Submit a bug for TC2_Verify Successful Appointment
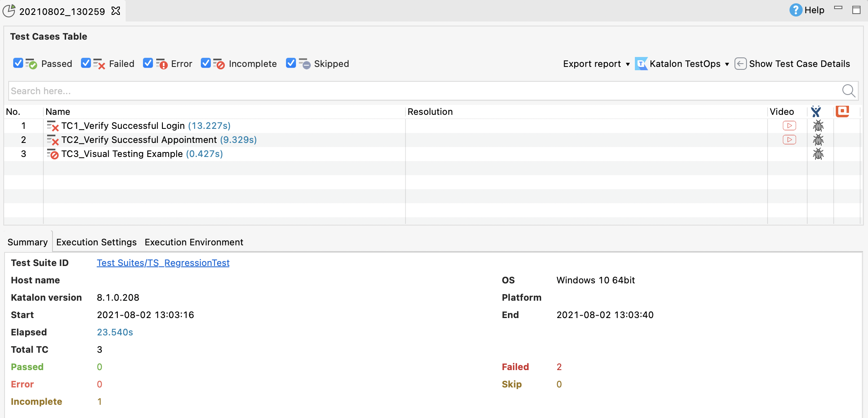Viewport: 868px width, 418px height. [818, 140]
